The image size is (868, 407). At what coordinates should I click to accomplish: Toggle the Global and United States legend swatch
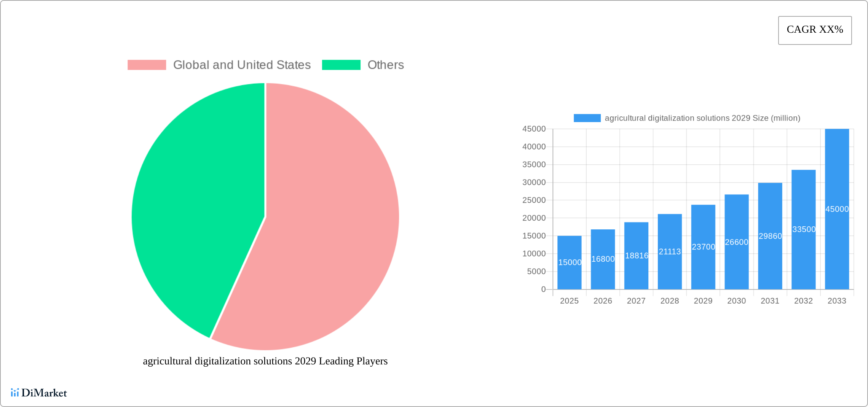tap(147, 65)
